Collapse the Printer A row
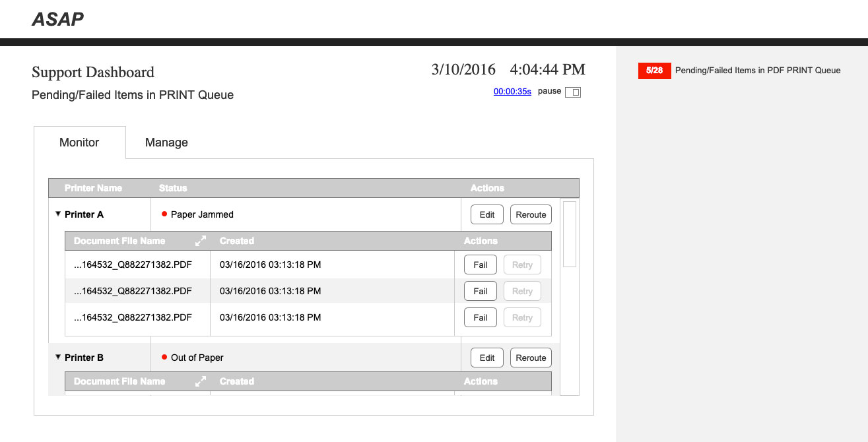 tap(58, 214)
